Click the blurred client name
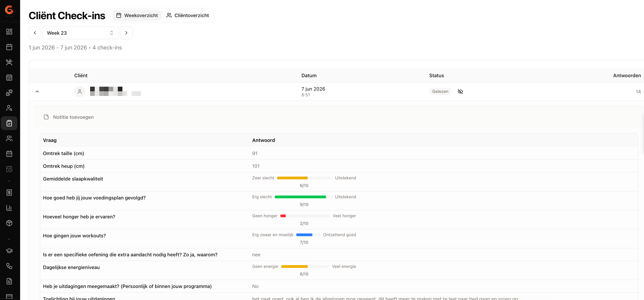The image size is (644, 300). point(115,91)
